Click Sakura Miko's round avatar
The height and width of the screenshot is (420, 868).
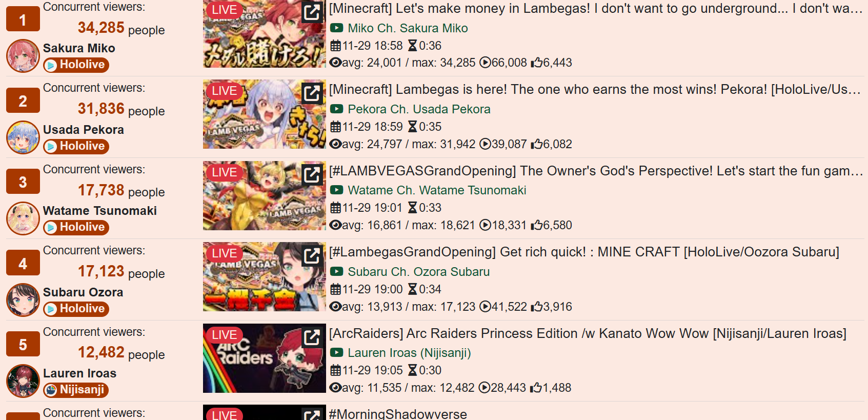click(23, 56)
